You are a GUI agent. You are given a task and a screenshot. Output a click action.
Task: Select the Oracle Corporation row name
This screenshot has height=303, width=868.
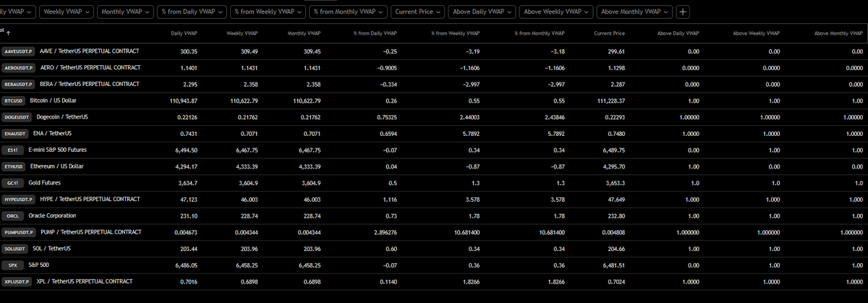(51, 215)
